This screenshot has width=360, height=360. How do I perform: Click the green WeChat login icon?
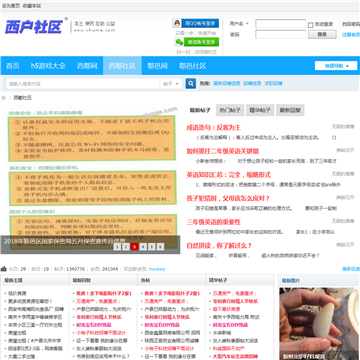tap(179, 42)
